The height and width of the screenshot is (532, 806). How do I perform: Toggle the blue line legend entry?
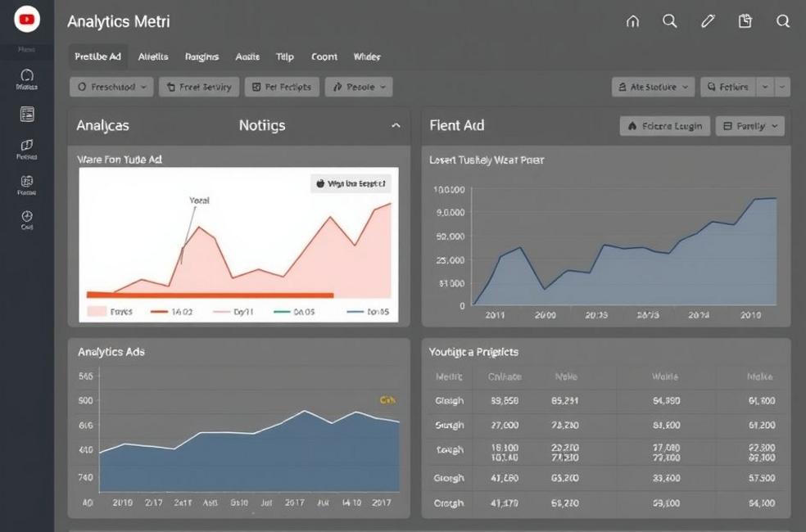[367, 312]
